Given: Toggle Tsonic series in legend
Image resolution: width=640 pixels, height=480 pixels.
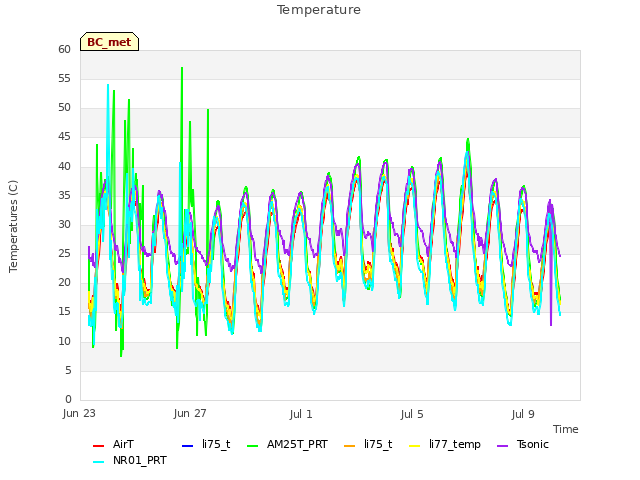Looking at the screenshot, I should [x=523, y=444].
